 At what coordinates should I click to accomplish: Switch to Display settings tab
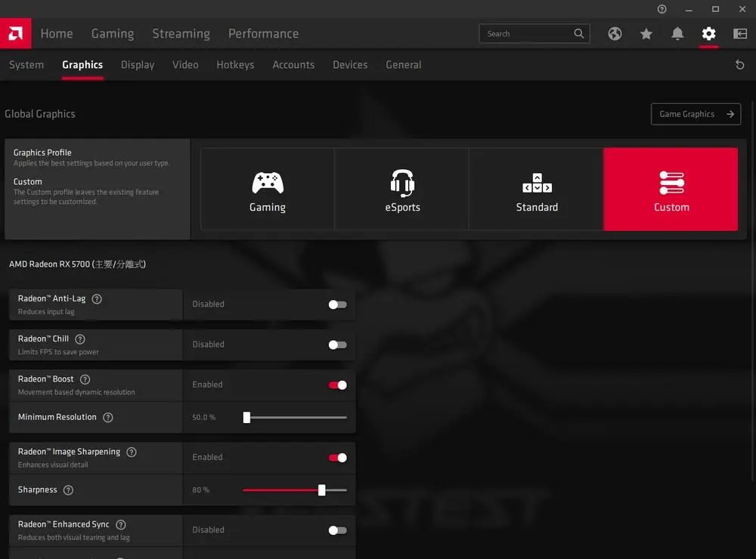(x=138, y=64)
